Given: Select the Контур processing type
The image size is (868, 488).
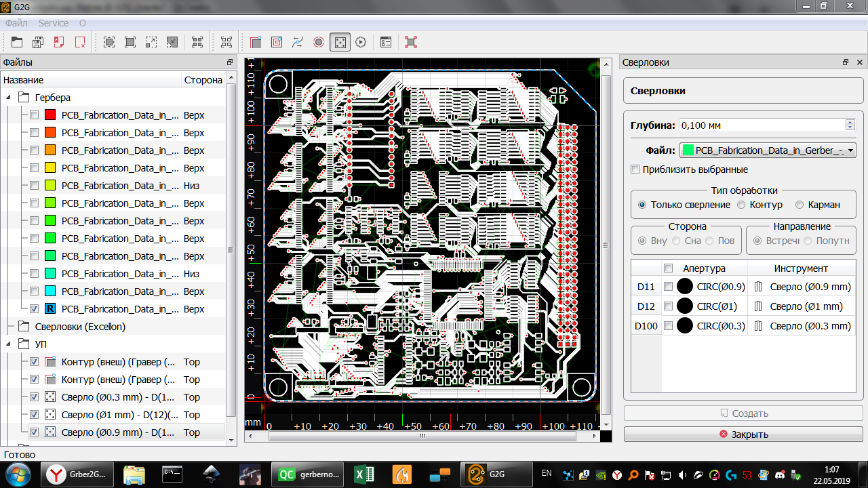Looking at the screenshot, I should pyautogui.click(x=741, y=205).
